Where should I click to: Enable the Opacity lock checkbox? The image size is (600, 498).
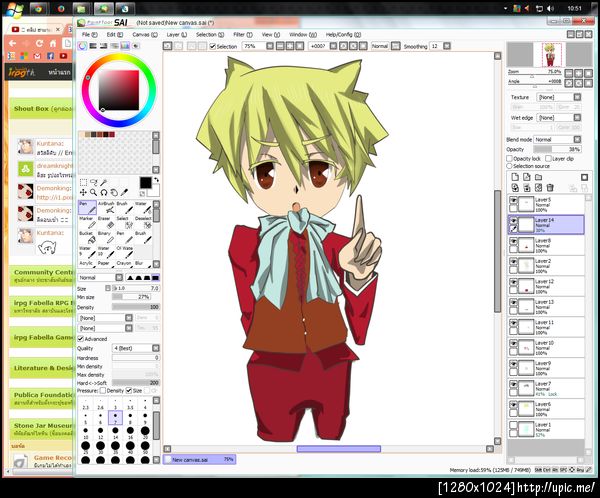509,158
